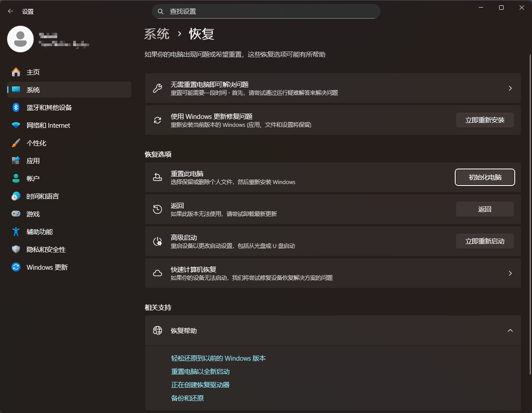This screenshot has height=413, width=532.
Task: Click the 初始化电脑 button
Action: (485, 177)
